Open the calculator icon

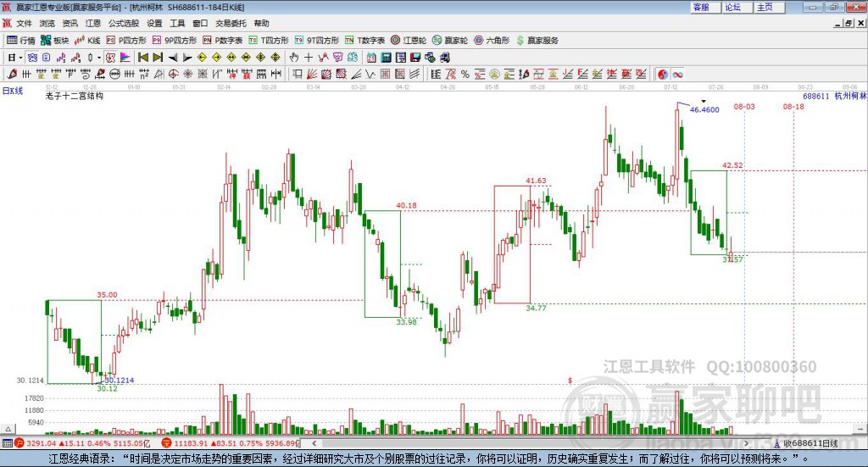[x=386, y=58]
